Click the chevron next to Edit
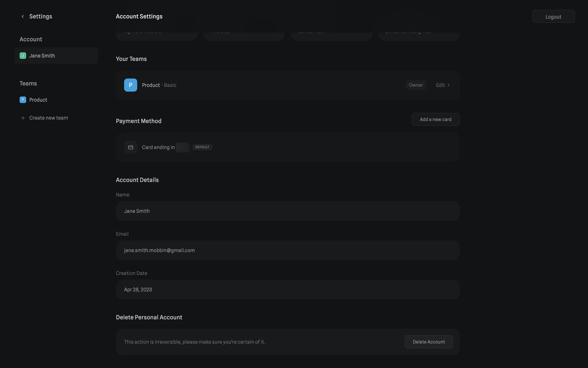The image size is (588, 368). (x=449, y=85)
